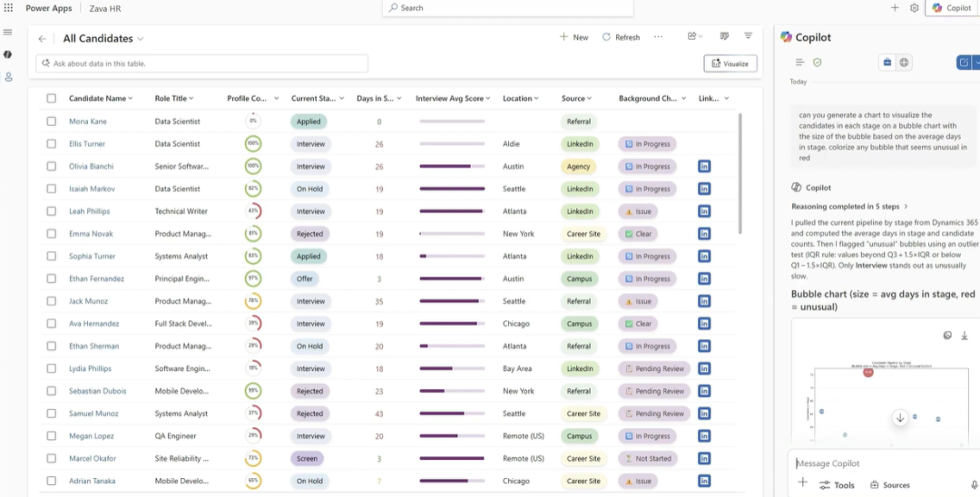Open the Power Apps app launcher grid
Screen dimensions: 980x497
tap(8, 8)
